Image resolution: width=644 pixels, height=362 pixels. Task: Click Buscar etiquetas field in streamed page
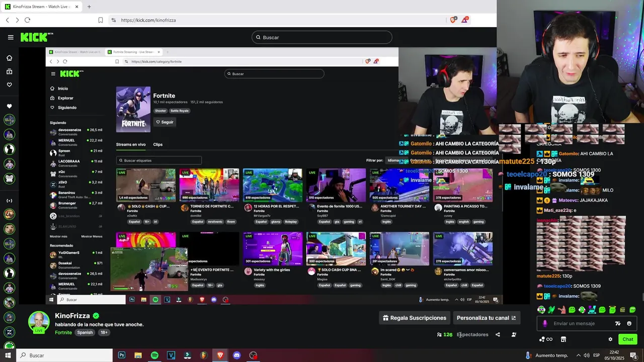coord(159,160)
